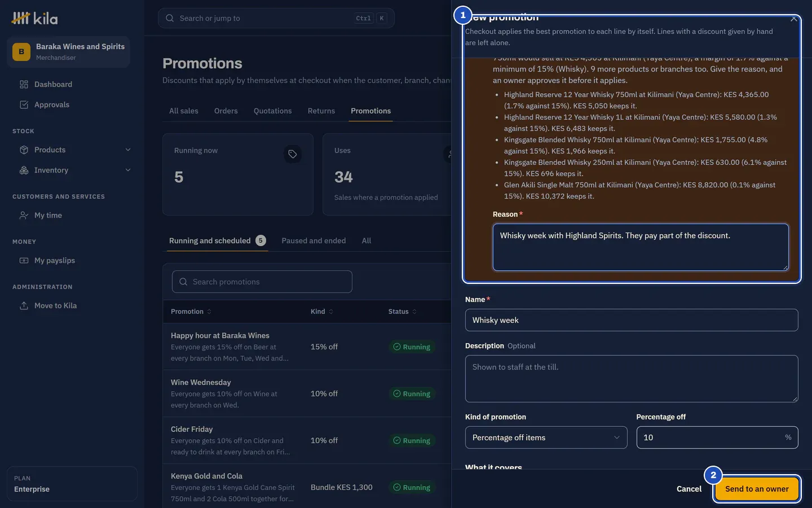Click the Percentage off field
This screenshot has height=508, width=812.
click(x=717, y=437)
